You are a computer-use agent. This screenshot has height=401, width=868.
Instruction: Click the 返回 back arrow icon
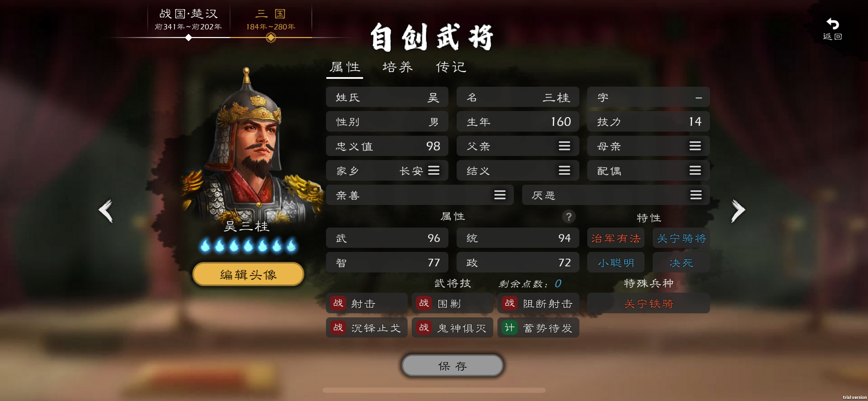click(x=832, y=24)
